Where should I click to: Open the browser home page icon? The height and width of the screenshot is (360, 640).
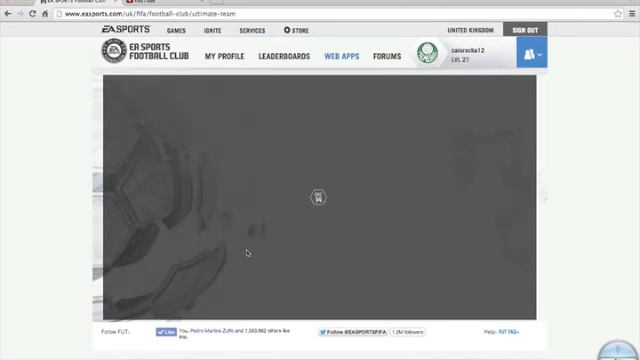point(45,13)
